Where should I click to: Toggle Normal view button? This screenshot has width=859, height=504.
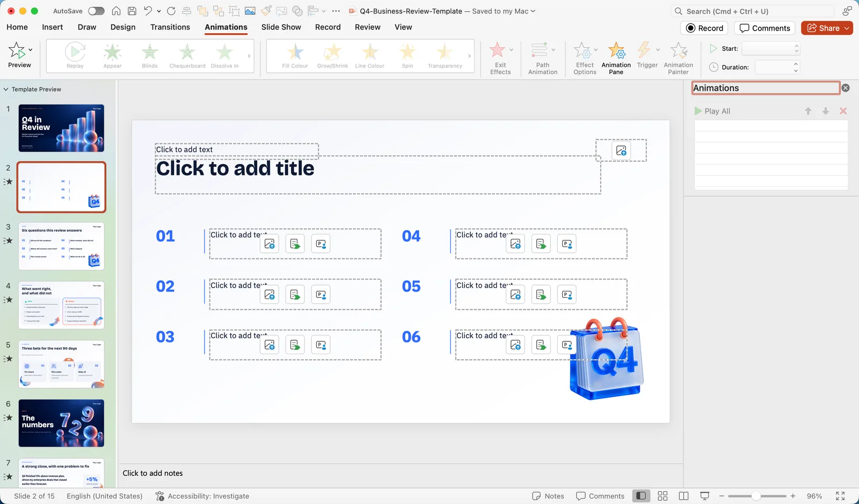(x=640, y=496)
